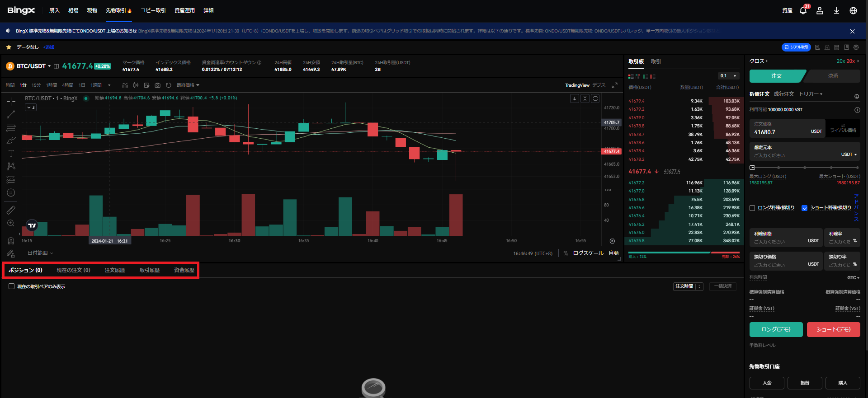The height and width of the screenshot is (398, 868).
Task: Enable long take-profit/stop-loss checkbox
Action: [752, 208]
